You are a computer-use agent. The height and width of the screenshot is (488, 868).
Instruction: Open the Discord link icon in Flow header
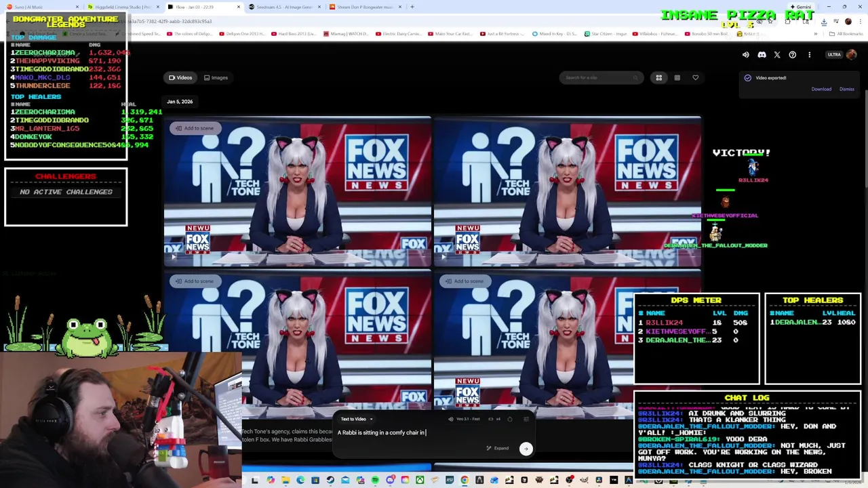point(762,55)
